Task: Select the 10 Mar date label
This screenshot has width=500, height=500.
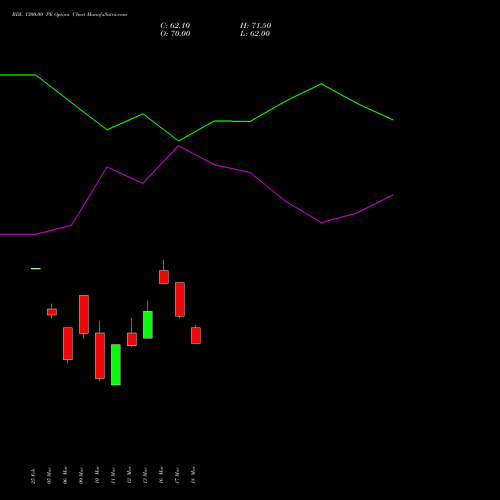Action: click(x=97, y=475)
